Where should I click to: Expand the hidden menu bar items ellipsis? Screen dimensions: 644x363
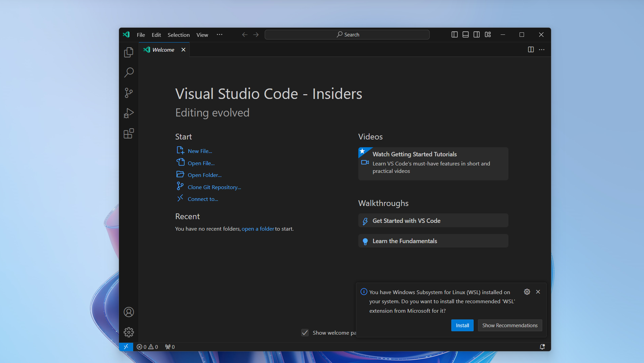point(219,34)
